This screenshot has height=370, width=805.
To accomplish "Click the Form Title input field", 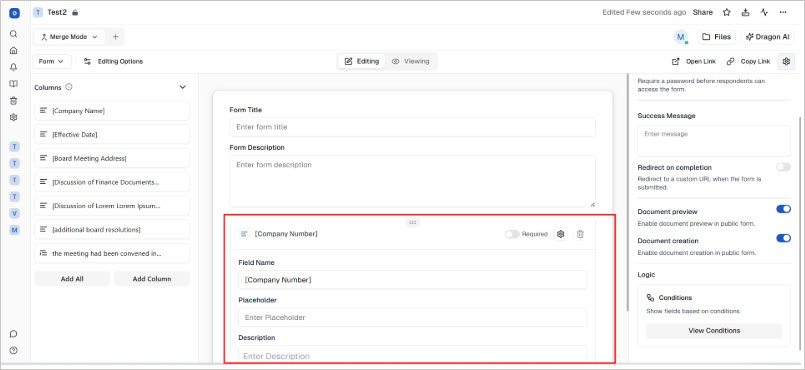I will (x=412, y=127).
